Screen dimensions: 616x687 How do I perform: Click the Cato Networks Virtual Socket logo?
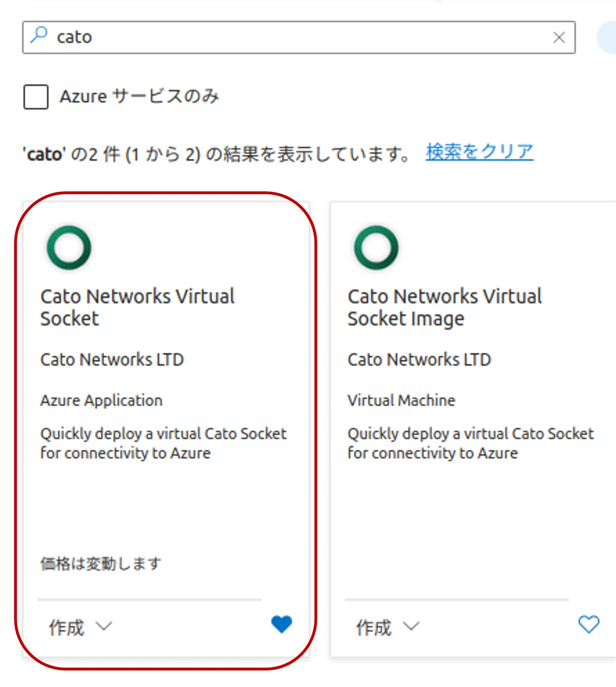tap(69, 247)
